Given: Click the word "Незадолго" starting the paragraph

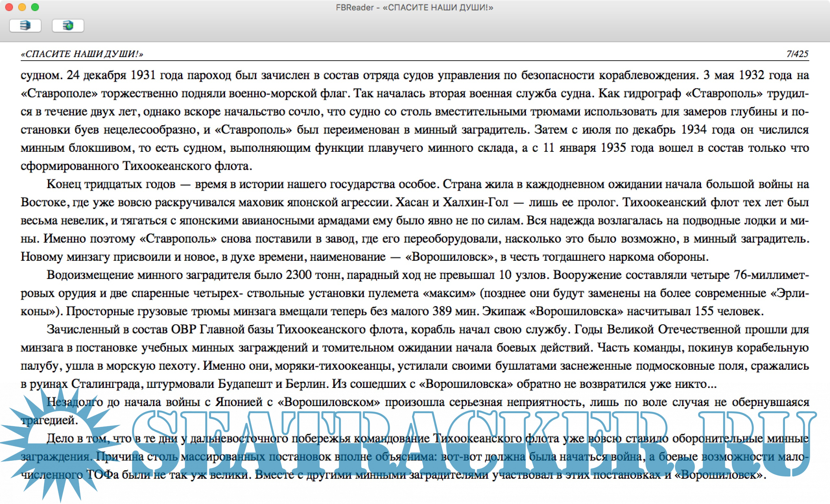Looking at the screenshot, I should (75, 402).
